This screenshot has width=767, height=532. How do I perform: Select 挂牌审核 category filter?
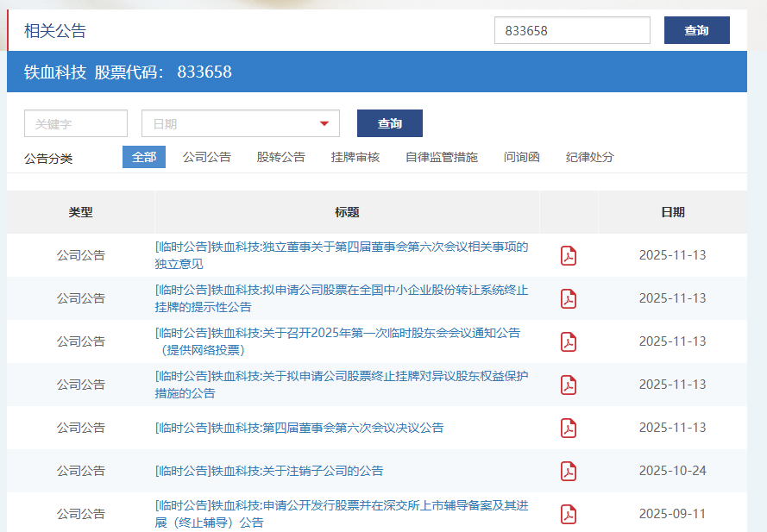355,157
